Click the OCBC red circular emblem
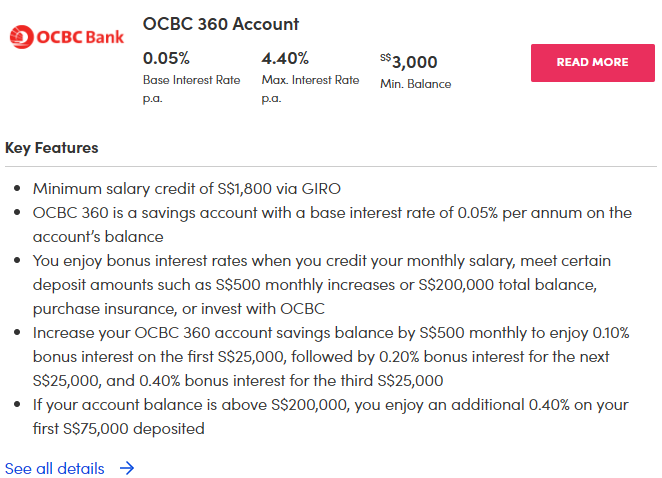Image resolution: width=662 pixels, height=478 pixels. [x=21, y=38]
